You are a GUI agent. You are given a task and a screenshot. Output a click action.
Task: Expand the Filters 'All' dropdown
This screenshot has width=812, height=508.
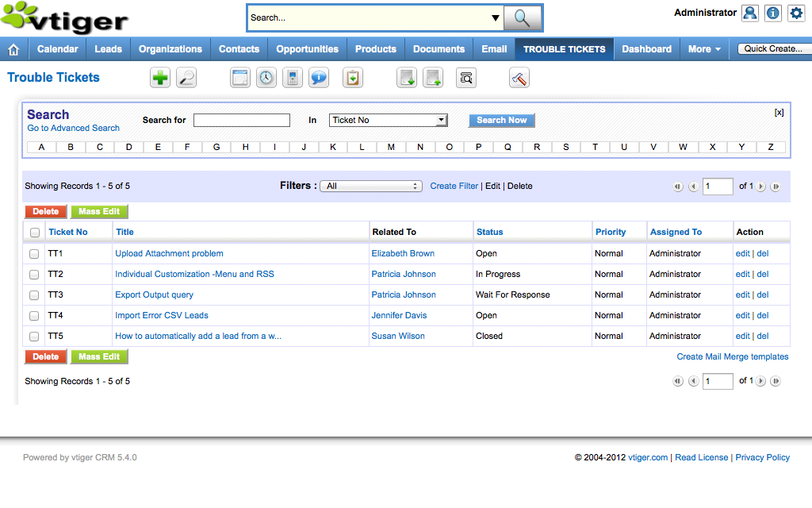click(370, 187)
